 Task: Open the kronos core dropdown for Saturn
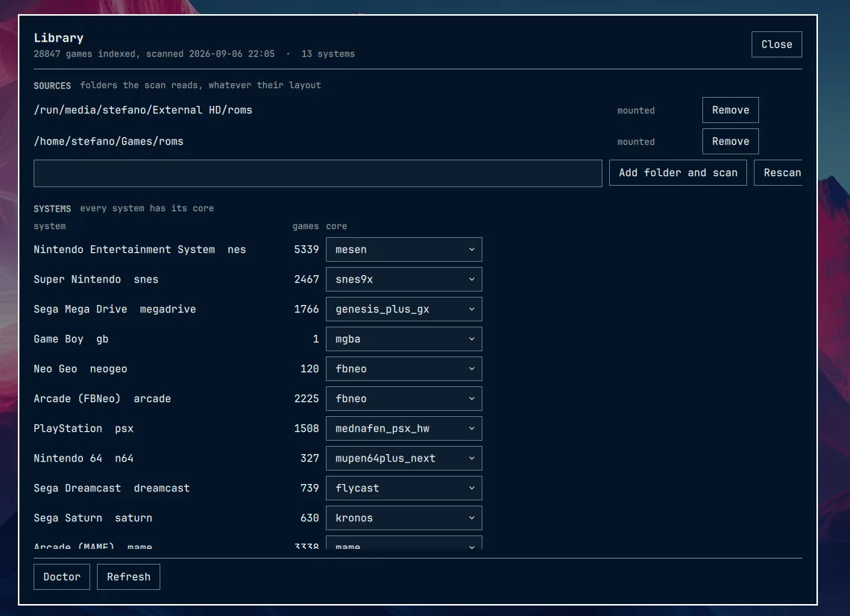[x=404, y=518]
